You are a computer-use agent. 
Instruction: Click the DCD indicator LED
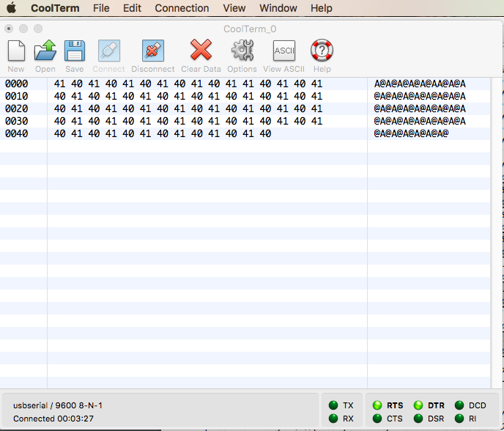click(x=459, y=405)
